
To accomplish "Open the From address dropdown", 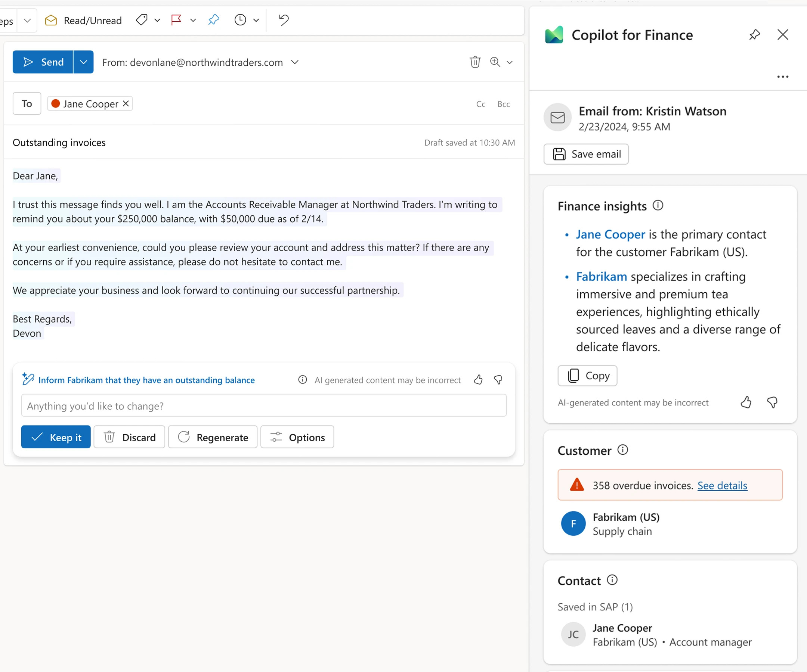I will click(295, 62).
